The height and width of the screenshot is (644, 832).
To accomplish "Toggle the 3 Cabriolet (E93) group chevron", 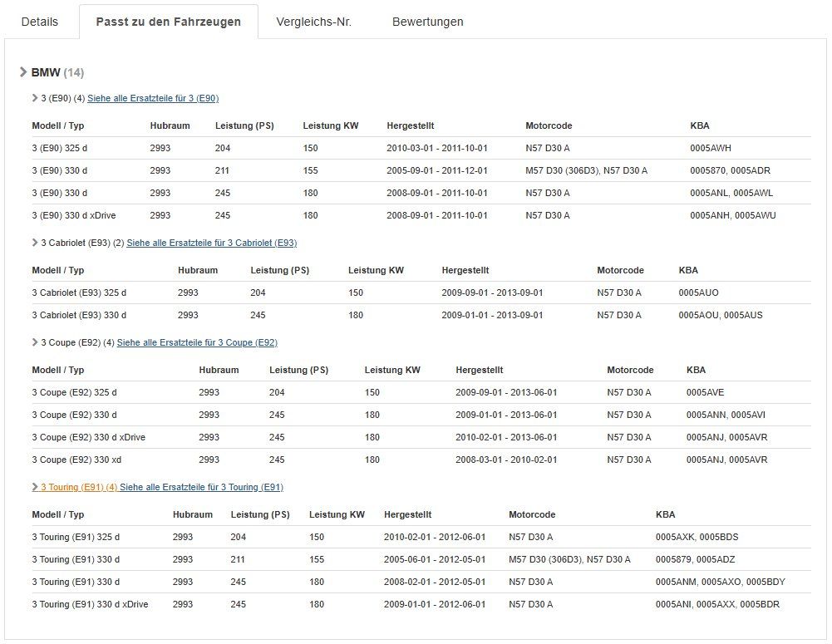I will point(35,243).
